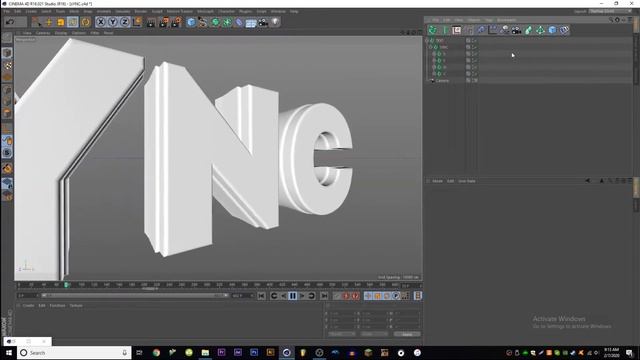Image resolution: width=640 pixels, height=360 pixels.
Task: Open the Layout dropdown at top right
Action: [x=610, y=11]
